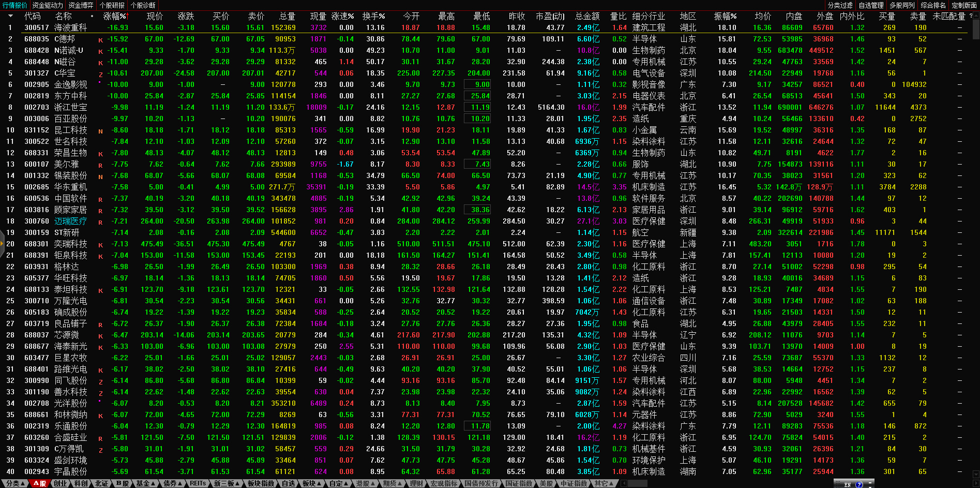Viewport: 980px width, 488px height.
Task: Select the 科创 market tab
Action: click(x=81, y=483)
